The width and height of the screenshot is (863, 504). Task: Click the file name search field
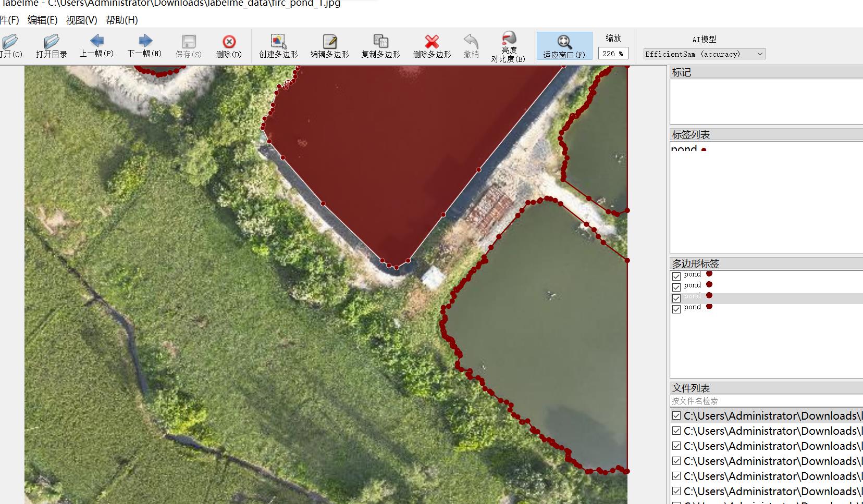765,401
